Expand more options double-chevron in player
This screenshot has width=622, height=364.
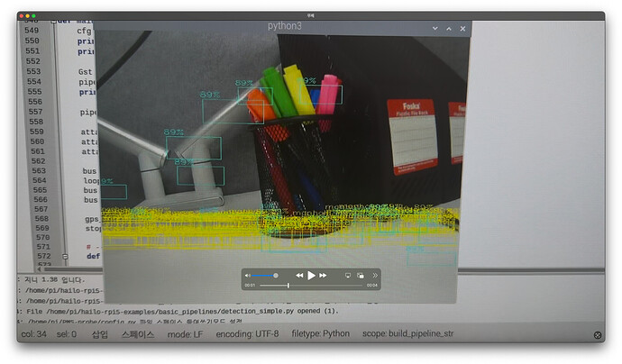point(375,275)
